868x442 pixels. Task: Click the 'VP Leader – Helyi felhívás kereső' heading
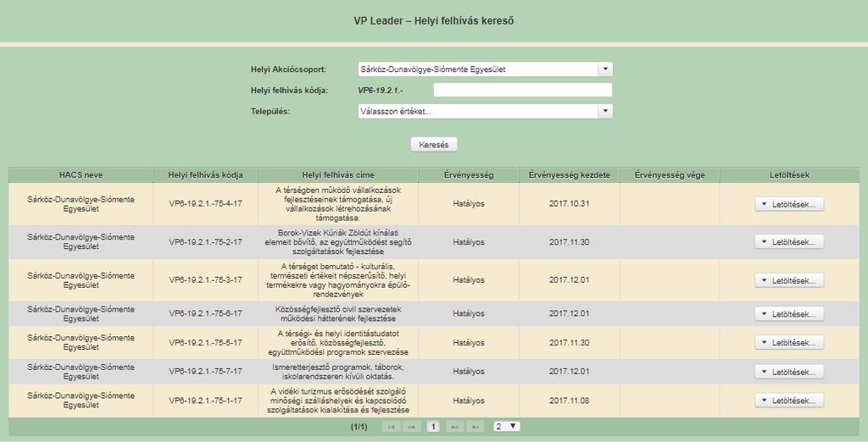click(x=434, y=21)
